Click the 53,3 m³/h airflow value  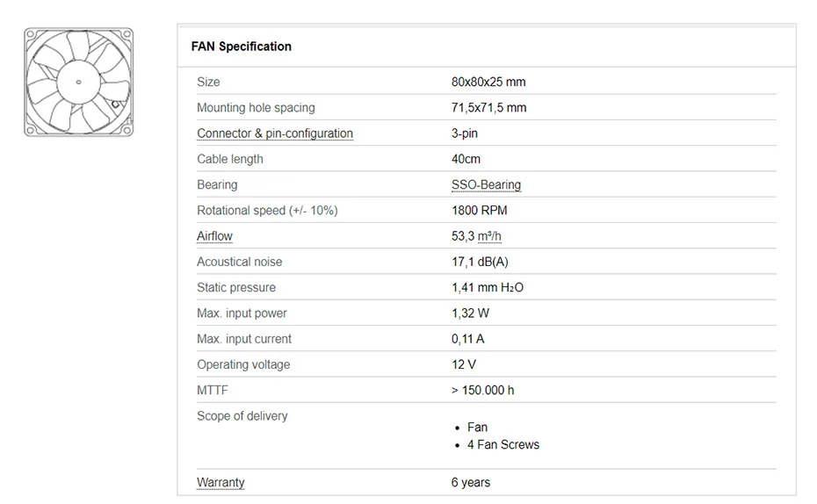(x=476, y=236)
